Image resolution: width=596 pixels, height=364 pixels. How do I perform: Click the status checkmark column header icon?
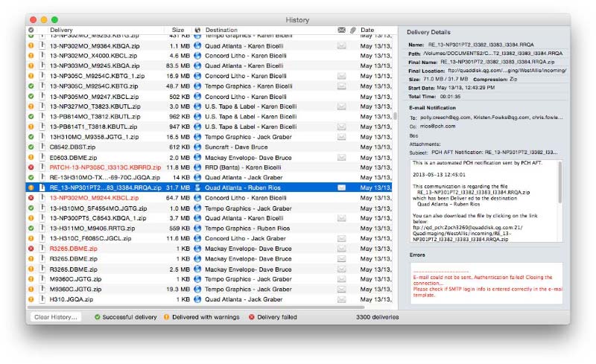[31, 30]
